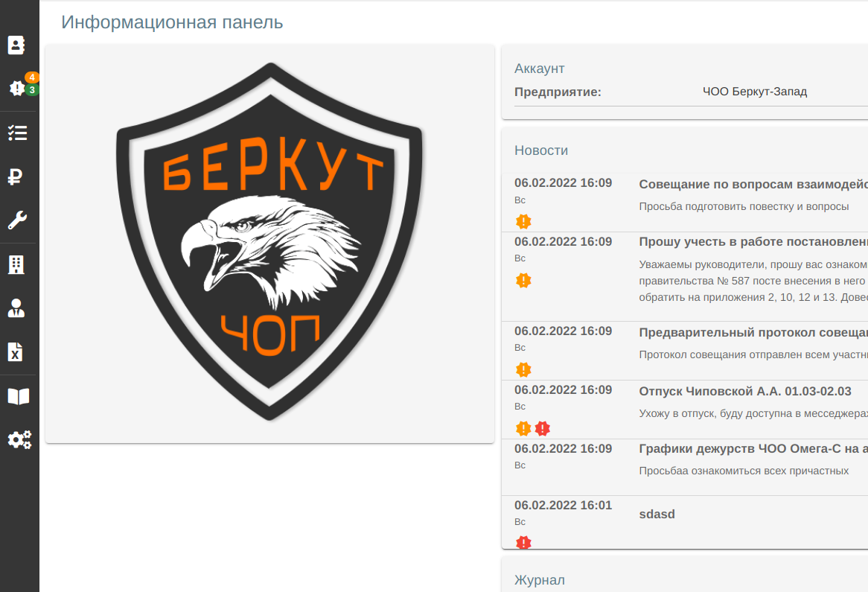
Task: Open the settings gears icon
Action: click(19, 439)
